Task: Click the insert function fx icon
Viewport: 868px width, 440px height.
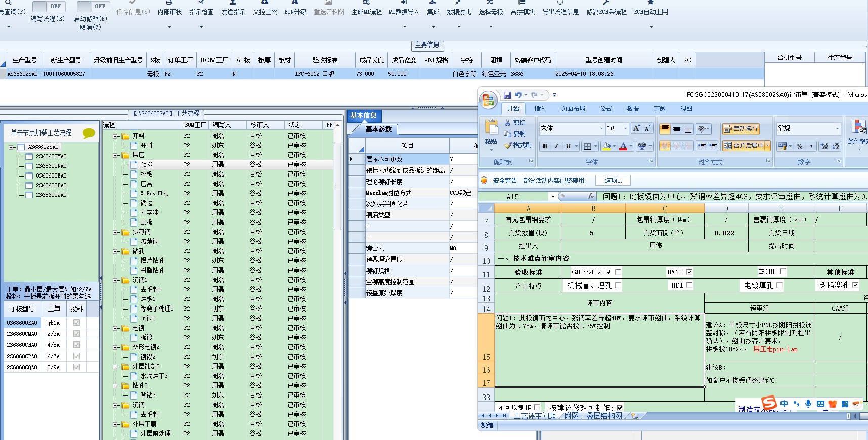Action: click(x=590, y=196)
